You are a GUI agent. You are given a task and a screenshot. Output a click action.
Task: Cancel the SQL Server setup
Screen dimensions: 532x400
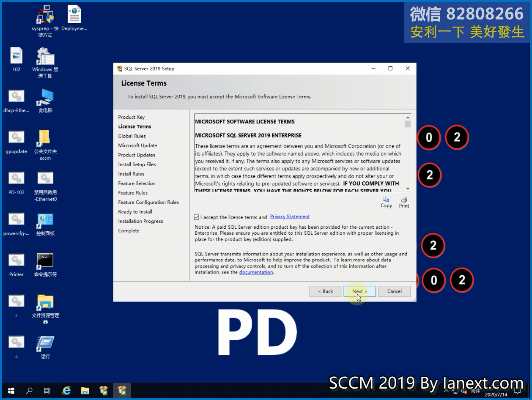(x=394, y=291)
